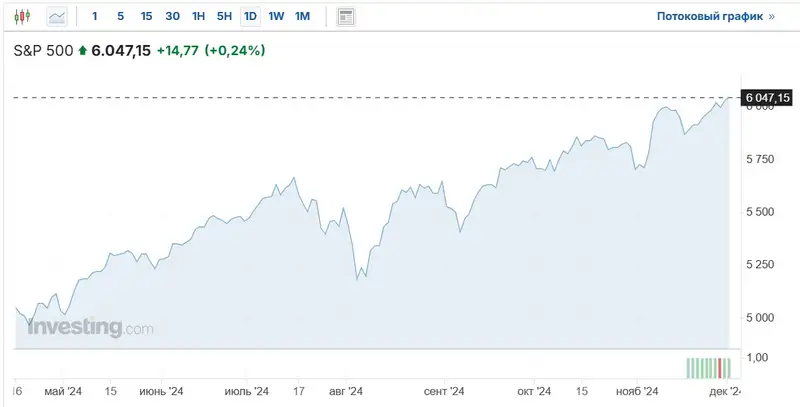Set the 1-minute timeframe
800x407 pixels.
pyautogui.click(x=95, y=17)
